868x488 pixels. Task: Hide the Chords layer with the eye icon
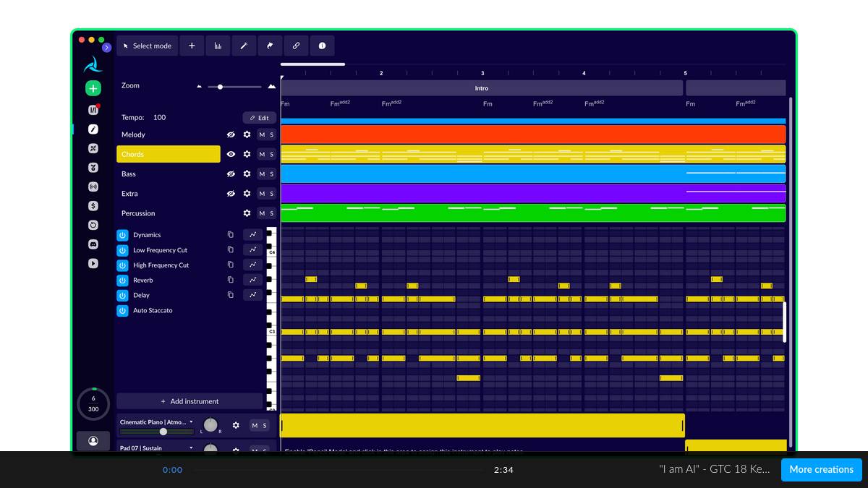point(231,154)
